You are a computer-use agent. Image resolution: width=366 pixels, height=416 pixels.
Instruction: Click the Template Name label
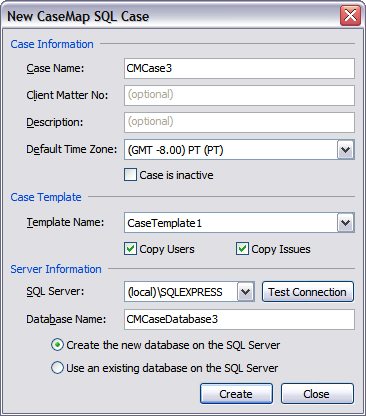tap(65, 222)
